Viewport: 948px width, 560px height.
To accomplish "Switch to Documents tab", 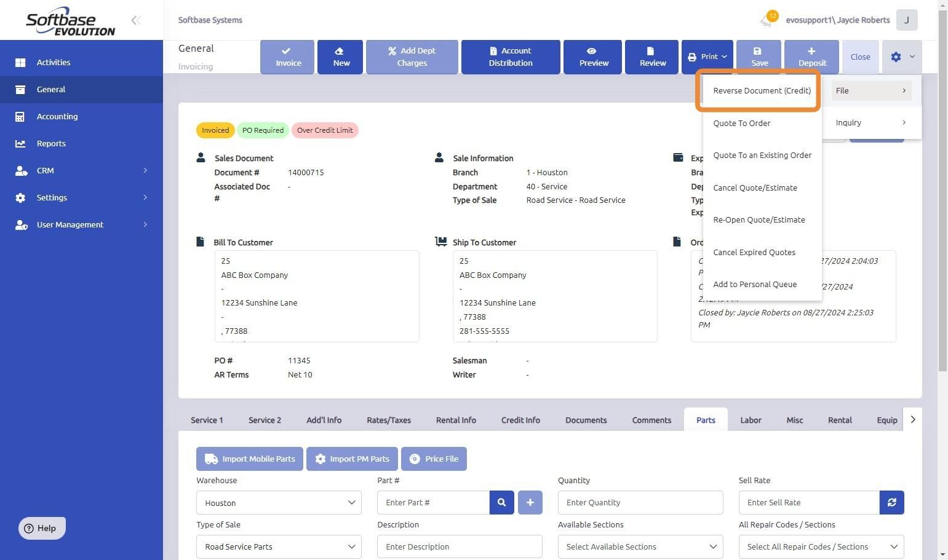I will (x=586, y=420).
